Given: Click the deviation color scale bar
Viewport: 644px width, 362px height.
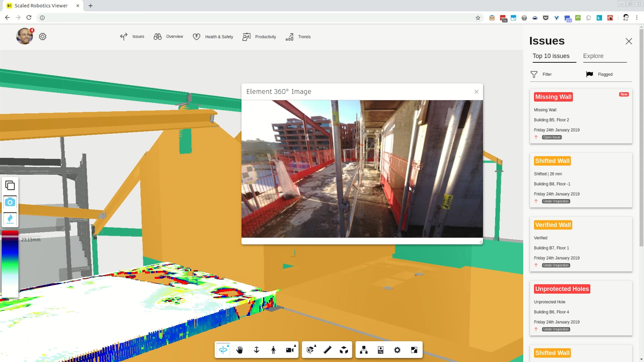Looking at the screenshot, I should tap(10, 264).
